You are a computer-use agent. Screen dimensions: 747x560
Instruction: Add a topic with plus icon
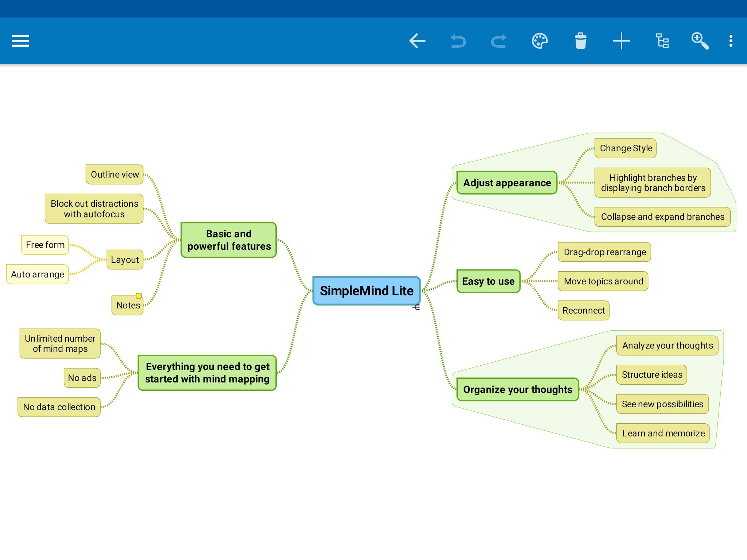[621, 41]
